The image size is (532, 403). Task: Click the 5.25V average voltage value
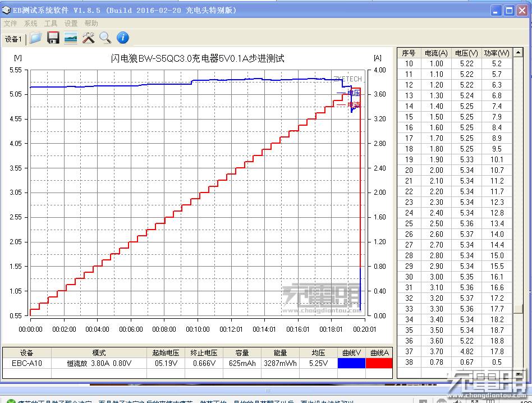point(318,363)
